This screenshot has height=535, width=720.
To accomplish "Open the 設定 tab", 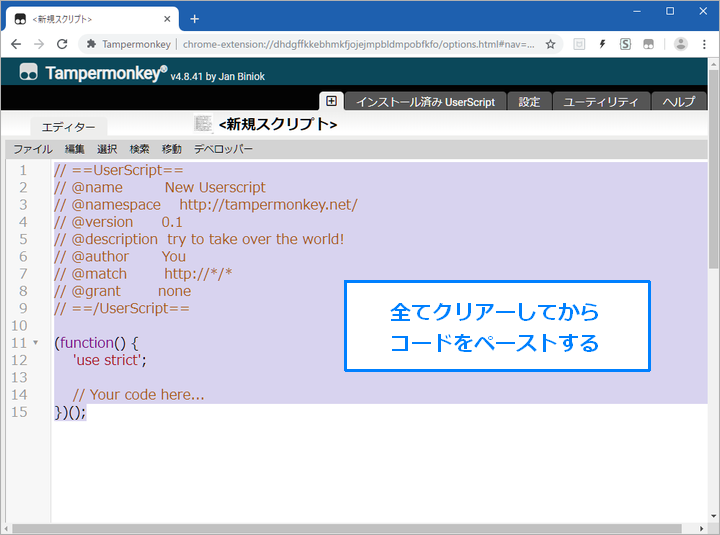I will pyautogui.click(x=529, y=101).
